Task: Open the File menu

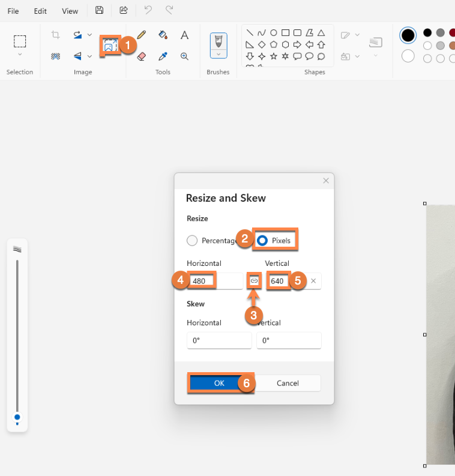Action: tap(13, 11)
